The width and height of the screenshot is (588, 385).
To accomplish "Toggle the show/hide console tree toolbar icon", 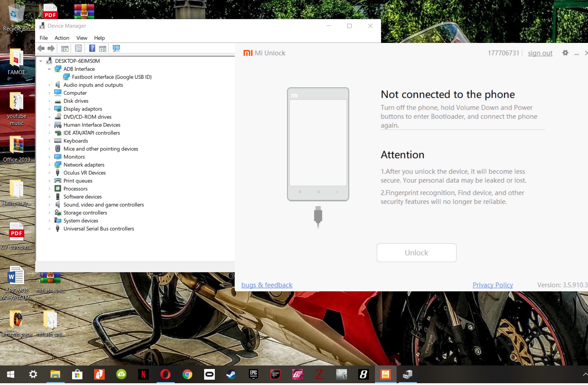I will [x=65, y=48].
